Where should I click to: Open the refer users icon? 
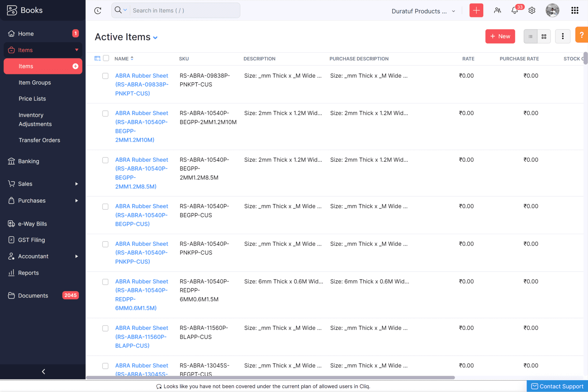tap(497, 10)
